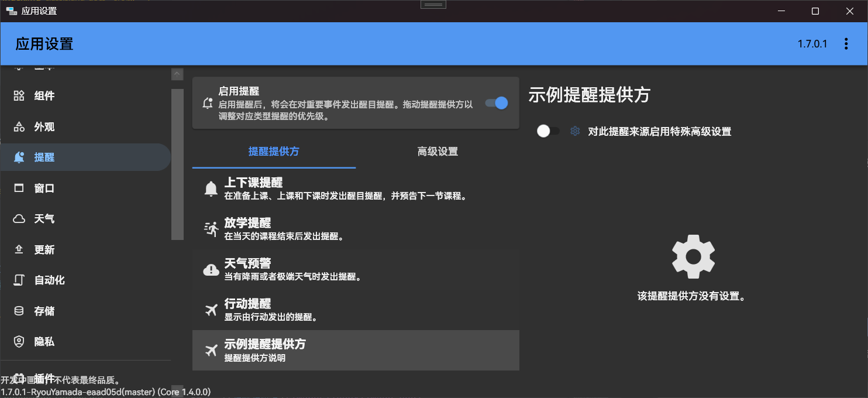Select the 上下课提醒 provider entry
The height and width of the screenshot is (398, 868).
[356, 188]
